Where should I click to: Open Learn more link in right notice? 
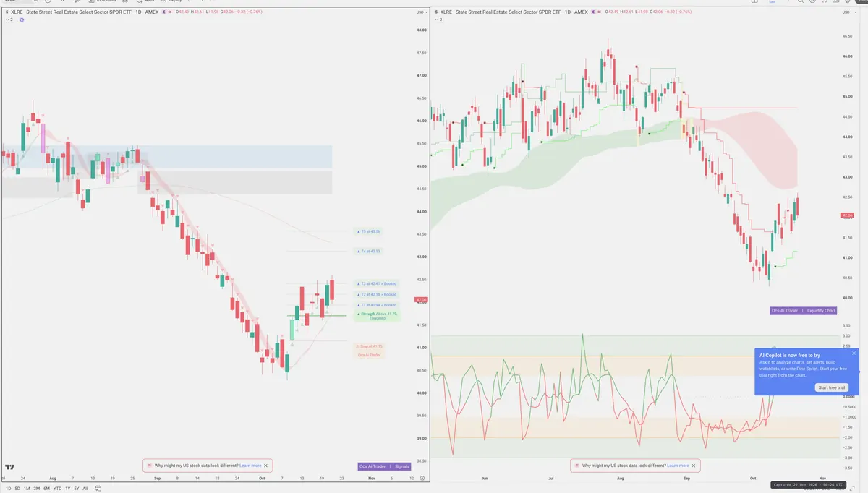tap(678, 466)
